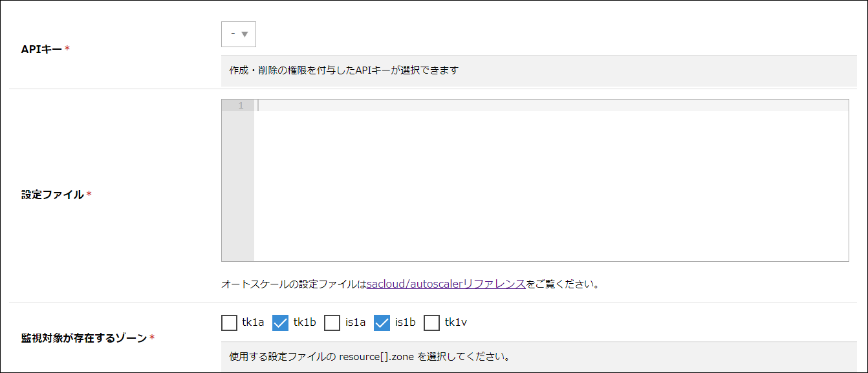The height and width of the screenshot is (373, 868).
Task: Uncheck the tk1b zone checkbox
Action: point(279,323)
